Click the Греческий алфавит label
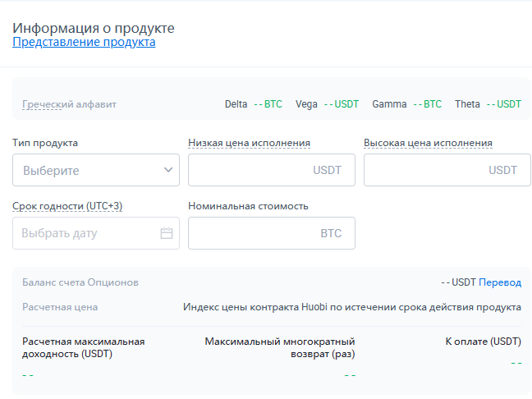The width and height of the screenshot is (532, 399). [69, 104]
